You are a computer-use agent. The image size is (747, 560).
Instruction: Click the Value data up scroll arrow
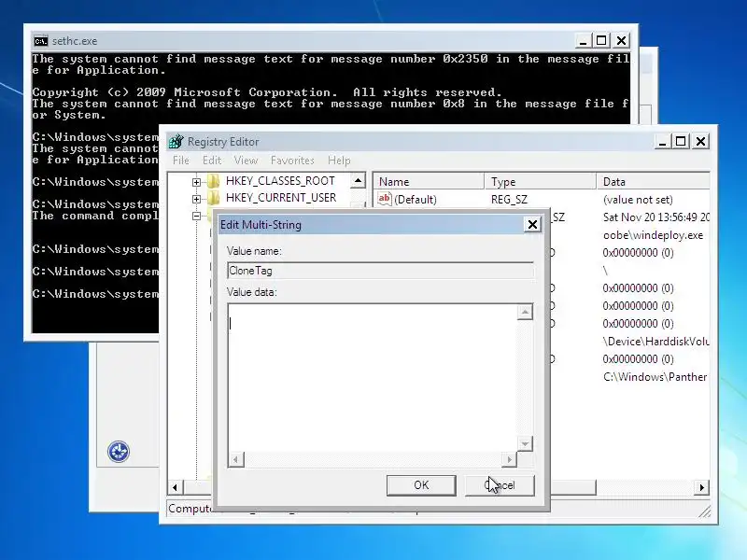[x=525, y=312]
